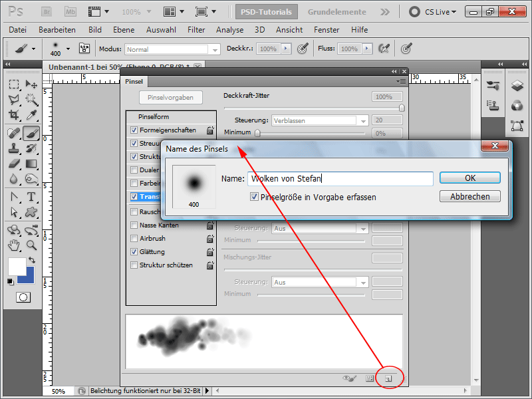
Task: Select the Eraser tool
Action: coord(13,164)
